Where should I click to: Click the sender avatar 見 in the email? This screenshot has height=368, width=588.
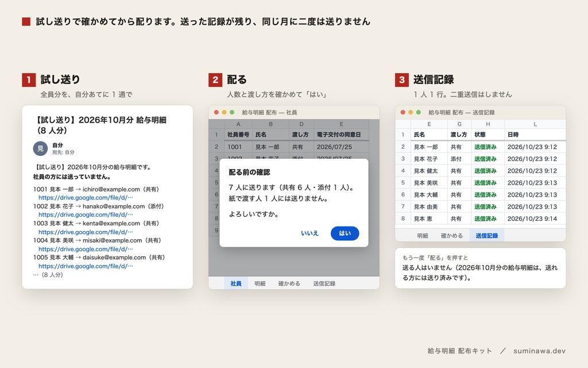pos(41,149)
